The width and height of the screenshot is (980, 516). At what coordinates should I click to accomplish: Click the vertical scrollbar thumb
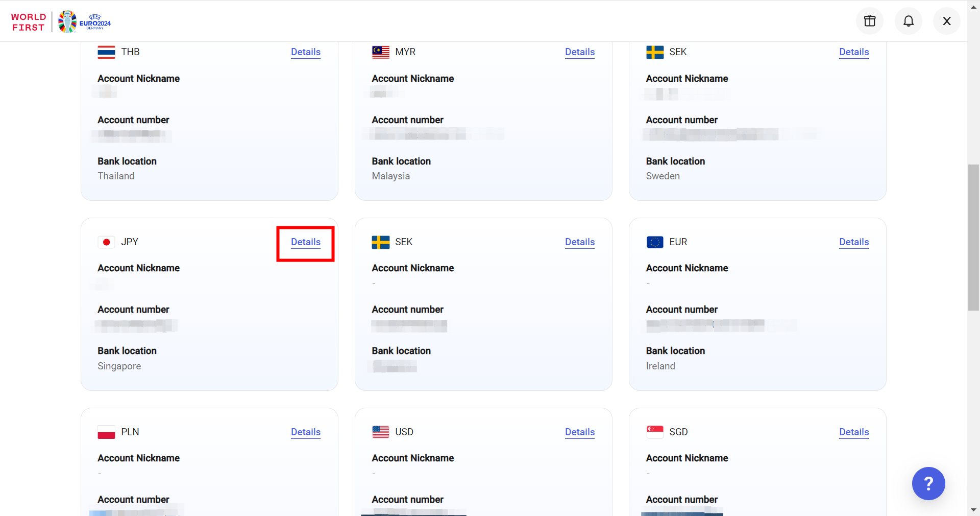pos(973,237)
